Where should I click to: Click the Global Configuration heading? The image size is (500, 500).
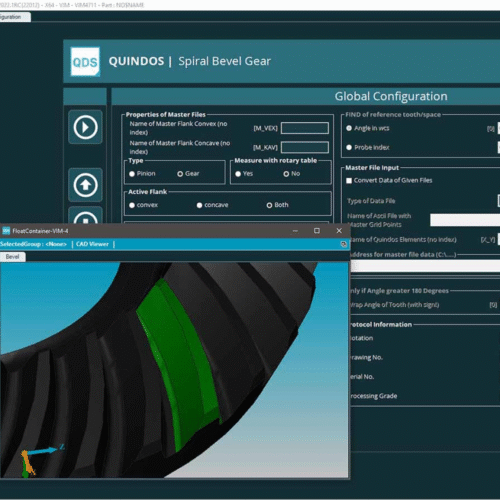coord(391,96)
